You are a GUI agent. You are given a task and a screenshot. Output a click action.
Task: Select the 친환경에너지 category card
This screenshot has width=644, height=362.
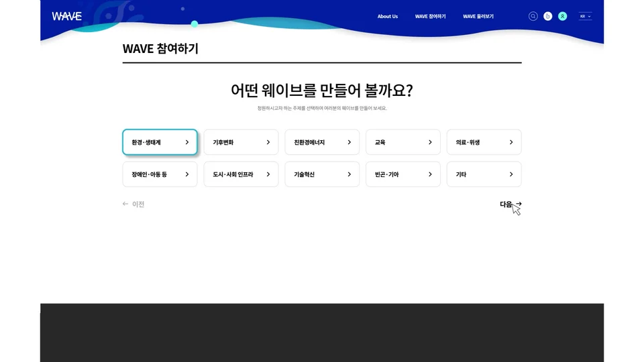tap(322, 142)
